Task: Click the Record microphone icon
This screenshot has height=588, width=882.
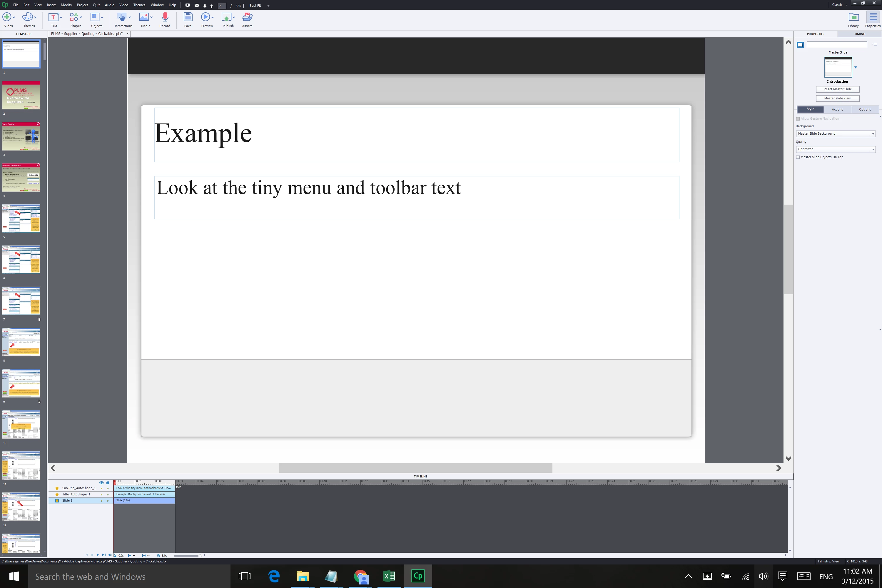Action: pyautogui.click(x=165, y=17)
